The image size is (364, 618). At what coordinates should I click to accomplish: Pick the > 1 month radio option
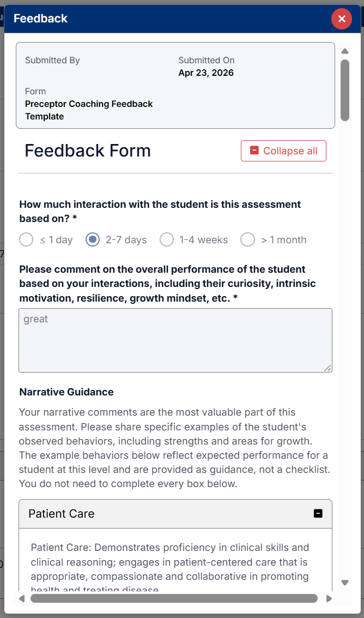pyautogui.click(x=248, y=240)
